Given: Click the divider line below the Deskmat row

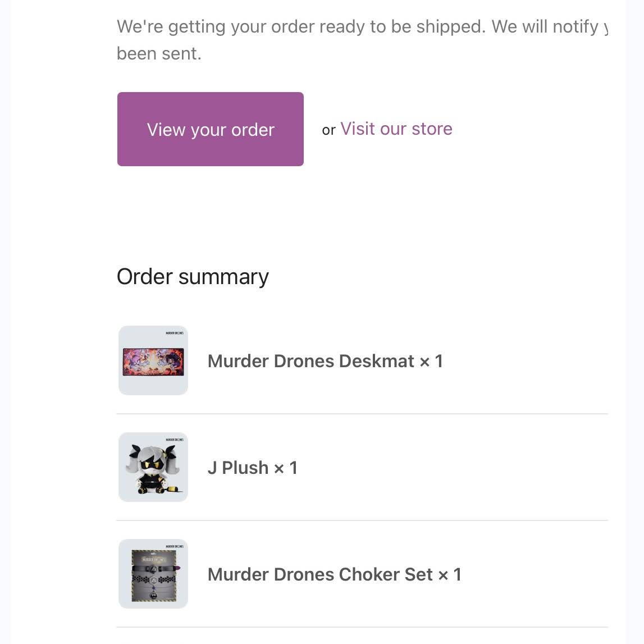Looking at the screenshot, I should 362,414.
